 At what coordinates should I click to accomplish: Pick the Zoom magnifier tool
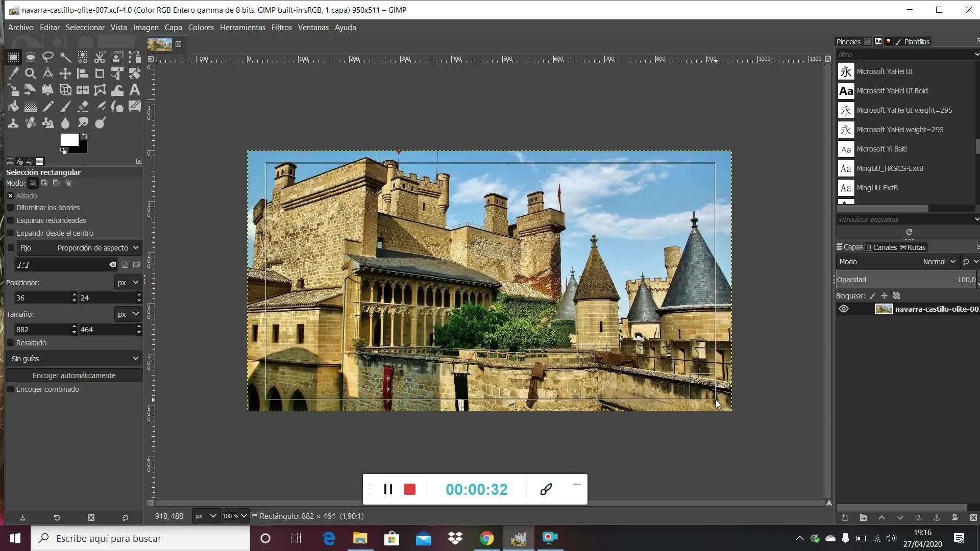pyautogui.click(x=31, y=73)
